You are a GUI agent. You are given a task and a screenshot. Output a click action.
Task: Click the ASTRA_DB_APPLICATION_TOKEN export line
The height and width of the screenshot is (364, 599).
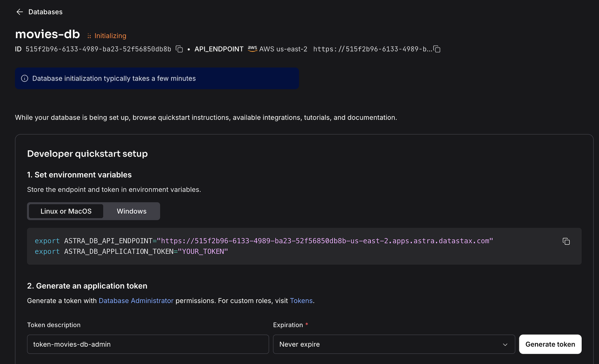(131, 251)
